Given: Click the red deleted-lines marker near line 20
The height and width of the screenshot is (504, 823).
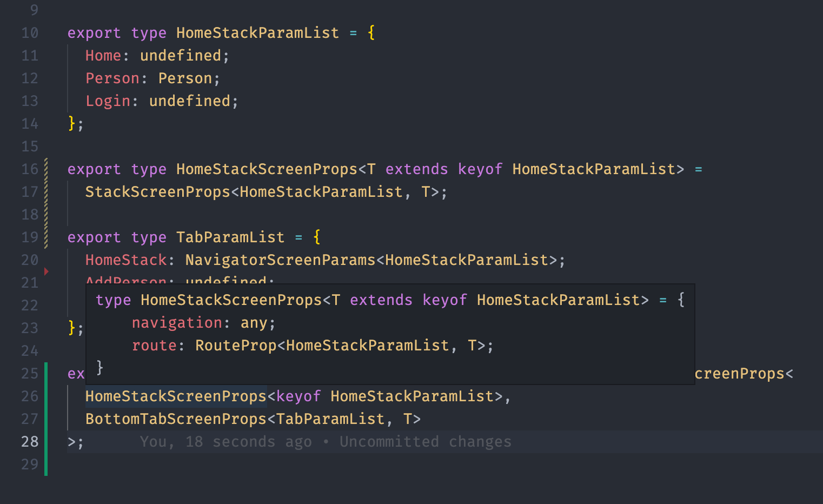Looking at the screenshot, I should (x=47, y=271).
